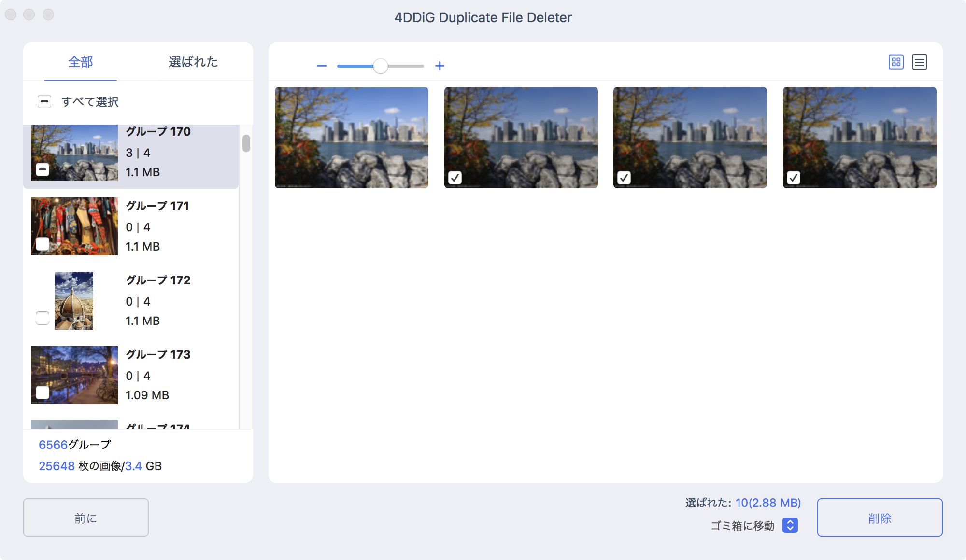This screenshot has width=966, height=560.
Task: Open the 全部 tab
Action: [81, 62]
